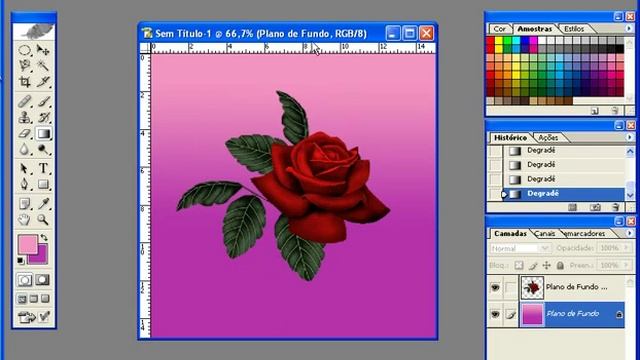The height and width of the screenshot is (360, 640).
Task: Switch to the Ações tab
Action: click(x=548, y=138)
